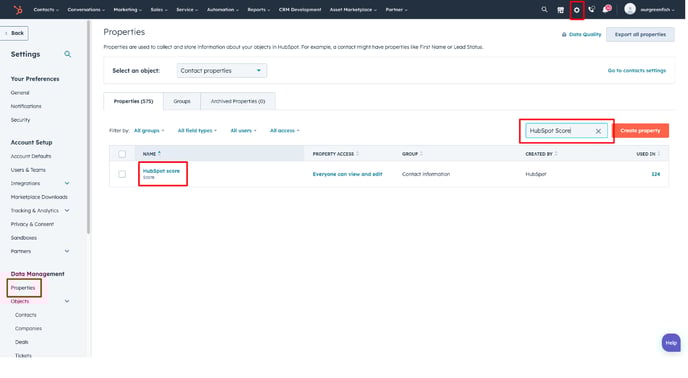Expand Integrations in the sidebar
The width and height of the screenshot is (688, 378).
coord(67,183)
